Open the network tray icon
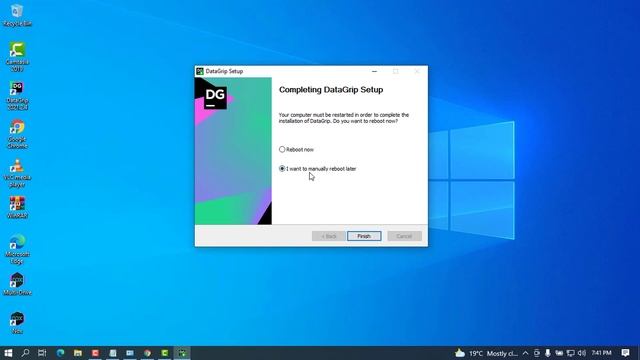Viewport: 640px width, 360px height. [571, 353]
